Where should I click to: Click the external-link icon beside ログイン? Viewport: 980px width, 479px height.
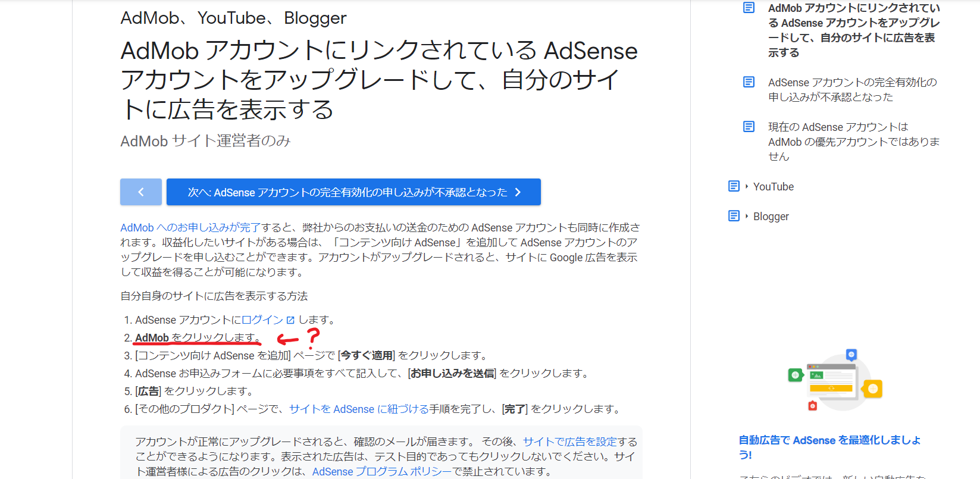[x=290, y=320]
